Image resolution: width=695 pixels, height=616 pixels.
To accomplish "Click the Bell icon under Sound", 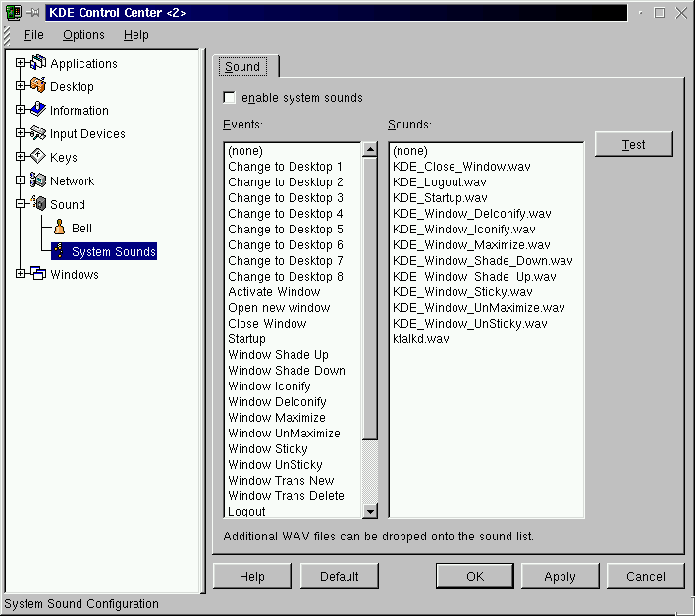I will [x=59, y=228].
